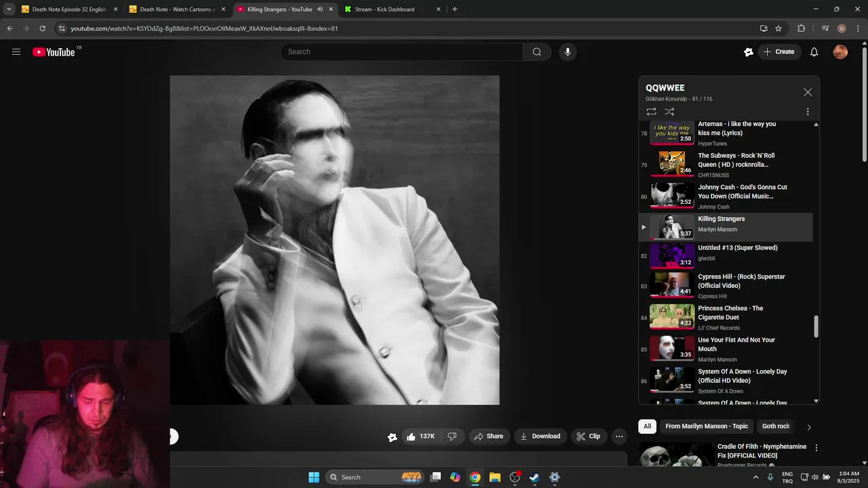This screenshot has width=868, height=488.
Task: Install app icon in the address bar
Action: (x=764, y=28)
